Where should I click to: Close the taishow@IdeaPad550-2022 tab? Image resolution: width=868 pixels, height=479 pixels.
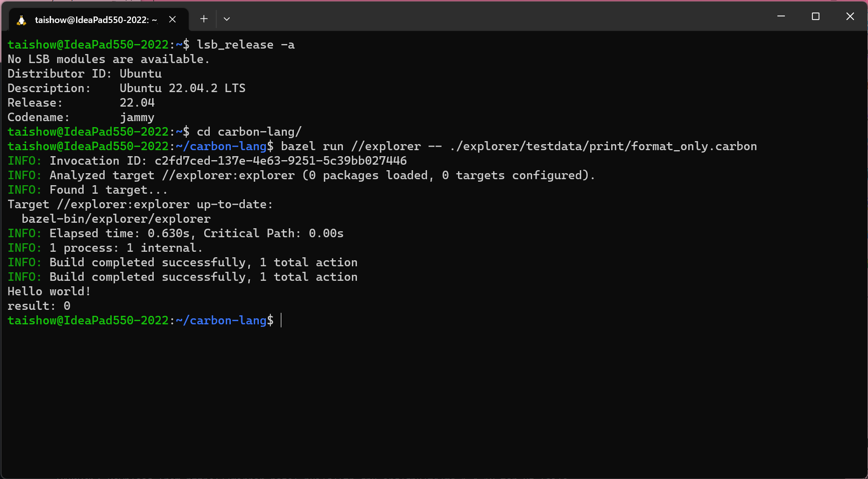pyautogui.click(x=172, y=19)
